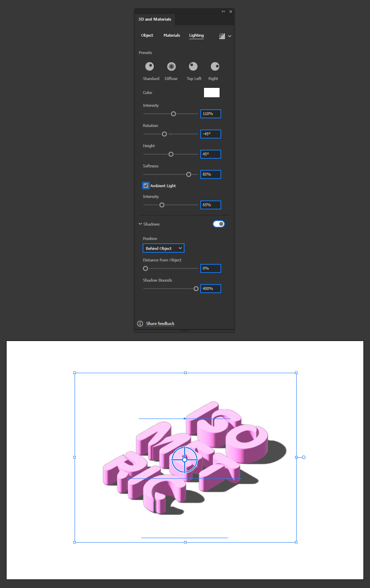Click the light direction target widget on artwork

point(185,459)
